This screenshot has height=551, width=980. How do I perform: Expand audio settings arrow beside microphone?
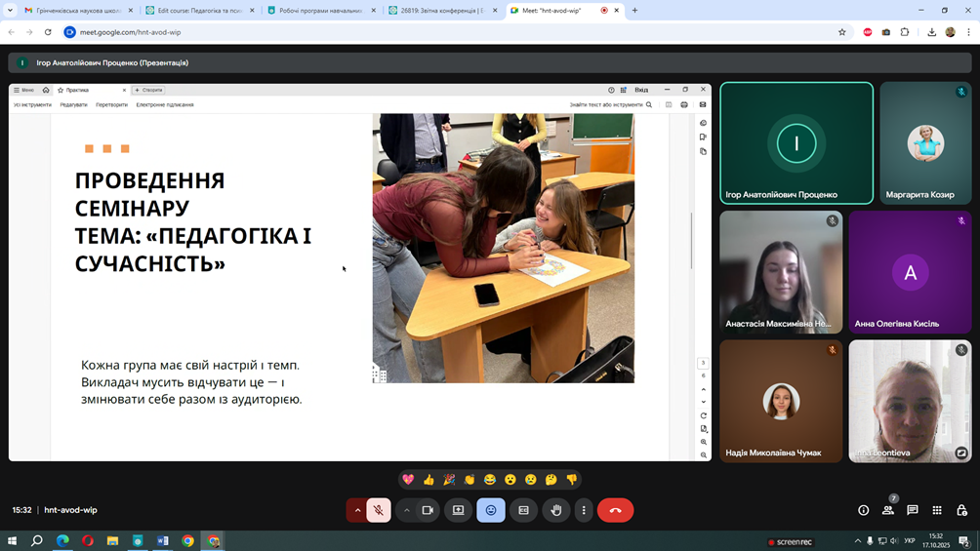[x=357, y=510]
